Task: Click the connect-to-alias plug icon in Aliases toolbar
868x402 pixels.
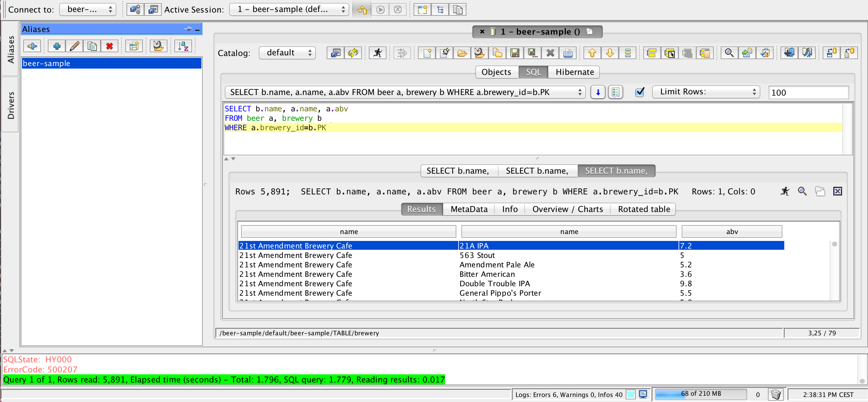Action: coord(32,46)
